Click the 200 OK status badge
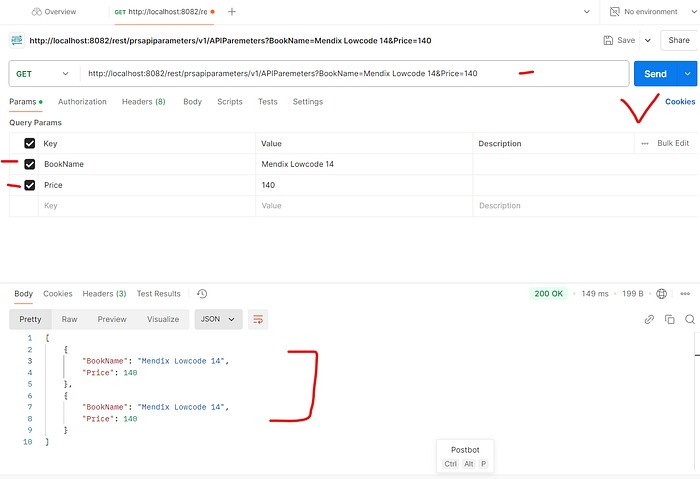 coord(549,294)
